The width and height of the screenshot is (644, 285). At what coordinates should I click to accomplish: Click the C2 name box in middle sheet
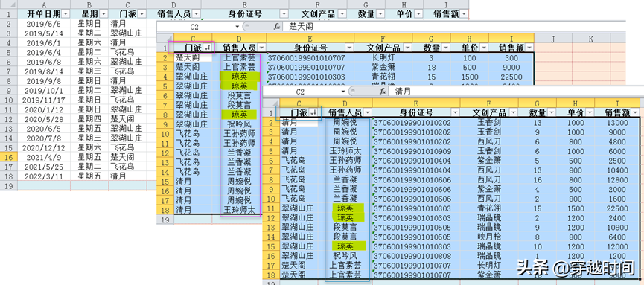[x=194, y=27]
